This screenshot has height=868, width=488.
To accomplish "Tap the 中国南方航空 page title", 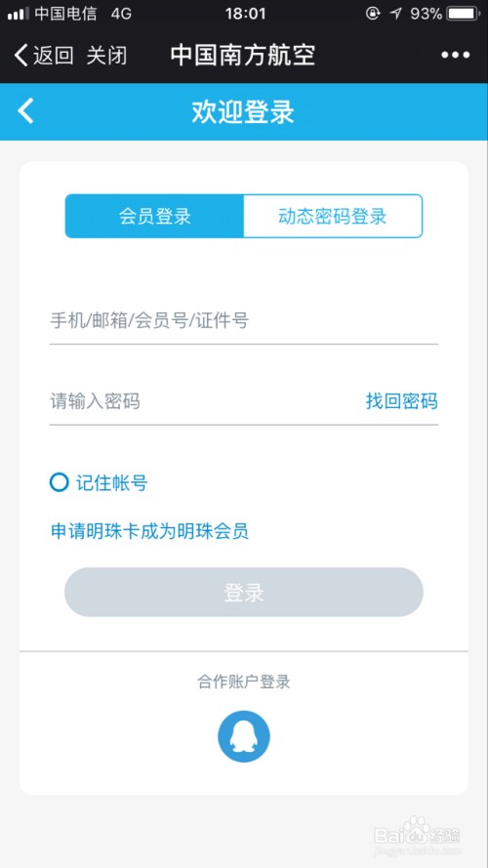I will [x=243, y=55].
